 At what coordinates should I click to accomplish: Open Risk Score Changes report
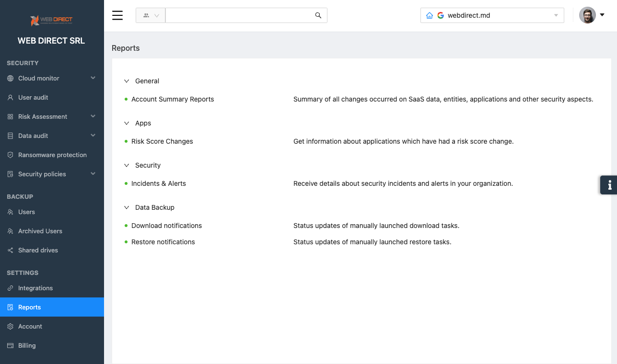tap(162, 141)
